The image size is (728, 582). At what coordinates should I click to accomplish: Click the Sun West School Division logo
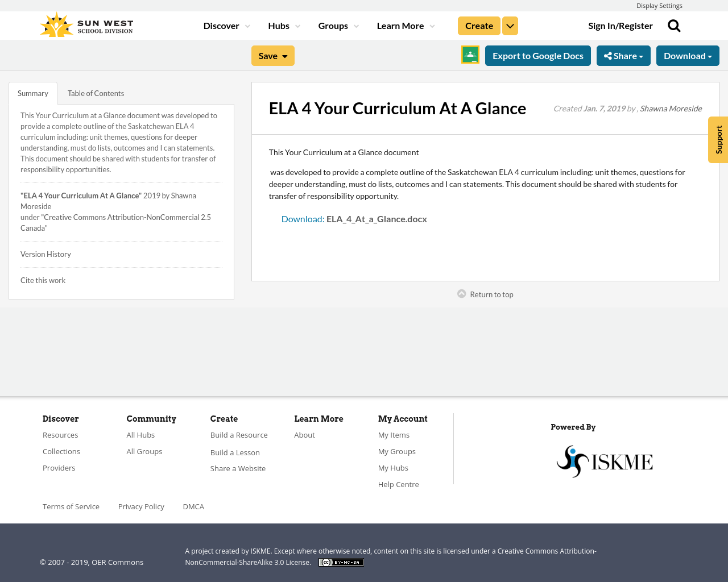85,24
